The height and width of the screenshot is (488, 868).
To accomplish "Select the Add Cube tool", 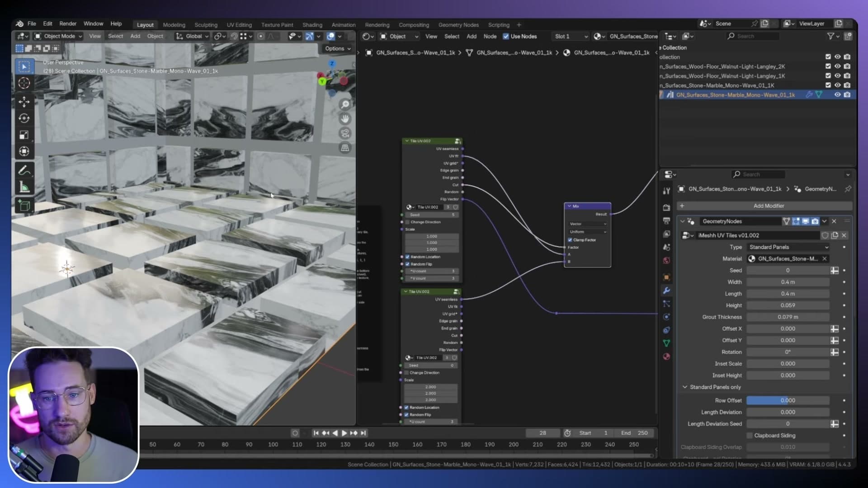I will [24, 206].
